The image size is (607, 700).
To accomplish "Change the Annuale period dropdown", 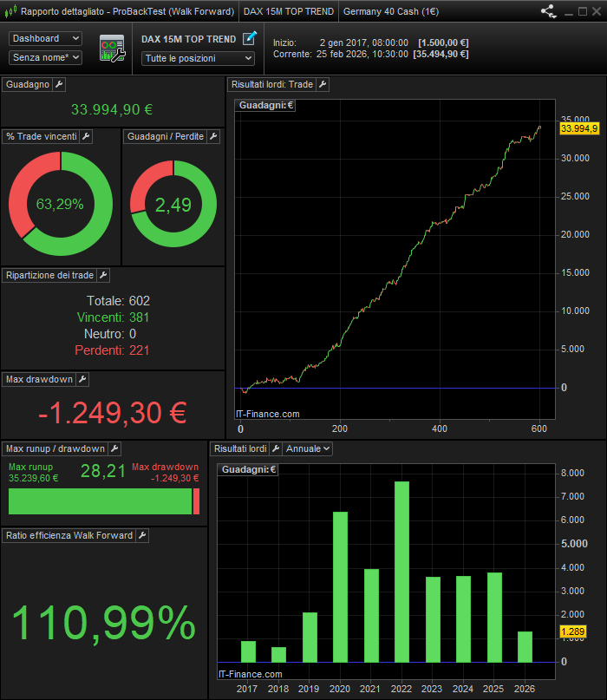I will click(x=308, y=448).
